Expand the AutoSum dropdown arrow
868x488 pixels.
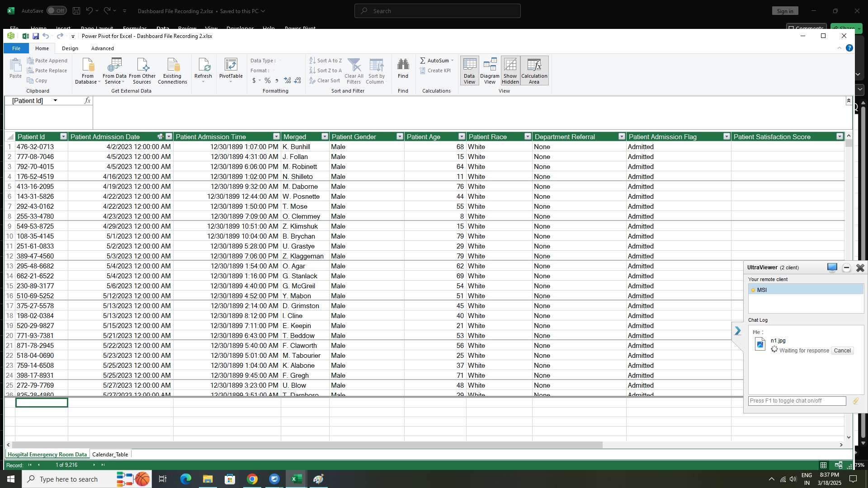tap(452, 61)
